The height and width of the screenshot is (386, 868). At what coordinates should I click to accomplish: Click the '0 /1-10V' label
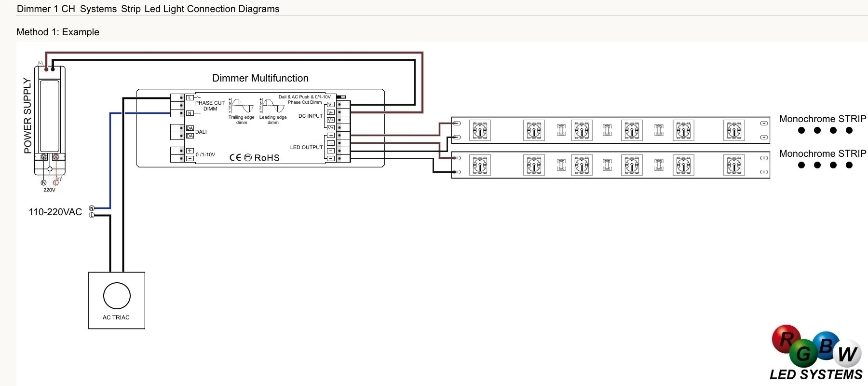[205, 154]
